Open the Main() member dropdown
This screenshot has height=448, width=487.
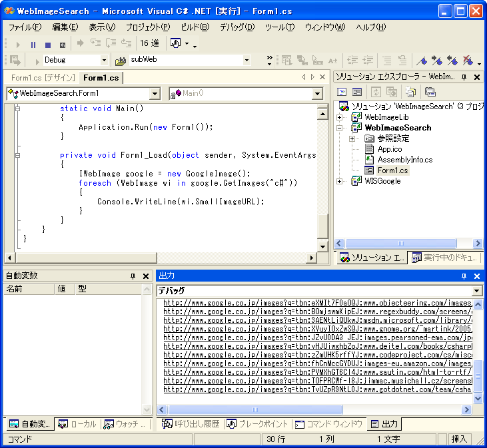tap(317, 93)
